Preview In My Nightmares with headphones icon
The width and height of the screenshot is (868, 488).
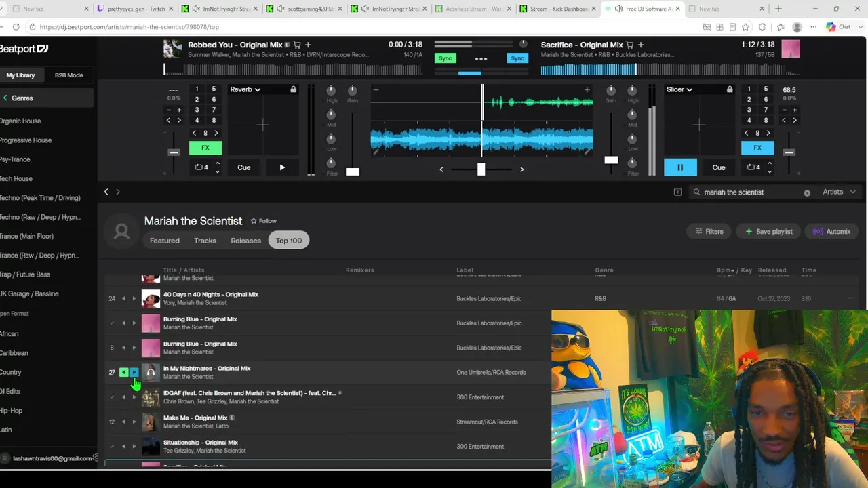151,372
